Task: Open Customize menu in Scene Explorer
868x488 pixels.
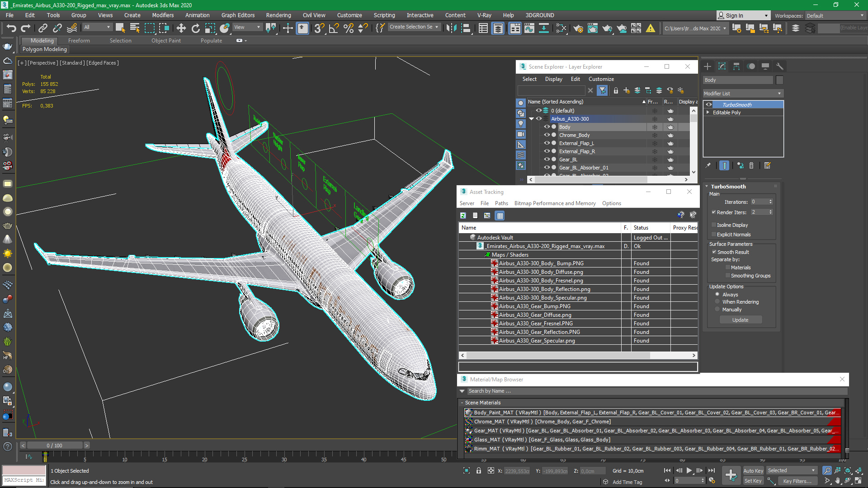Action: pyautogui.click(x=601, y=79)
